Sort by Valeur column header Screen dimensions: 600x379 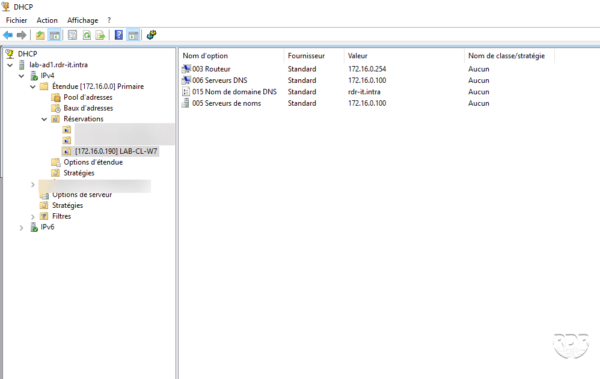tap(405, 56)
